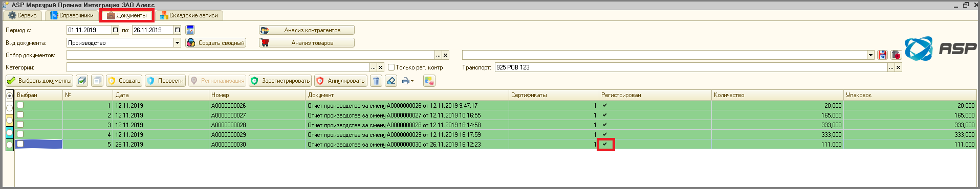
Task: Check the Выбран box for document A0000000026
Action: coord(20,105)
